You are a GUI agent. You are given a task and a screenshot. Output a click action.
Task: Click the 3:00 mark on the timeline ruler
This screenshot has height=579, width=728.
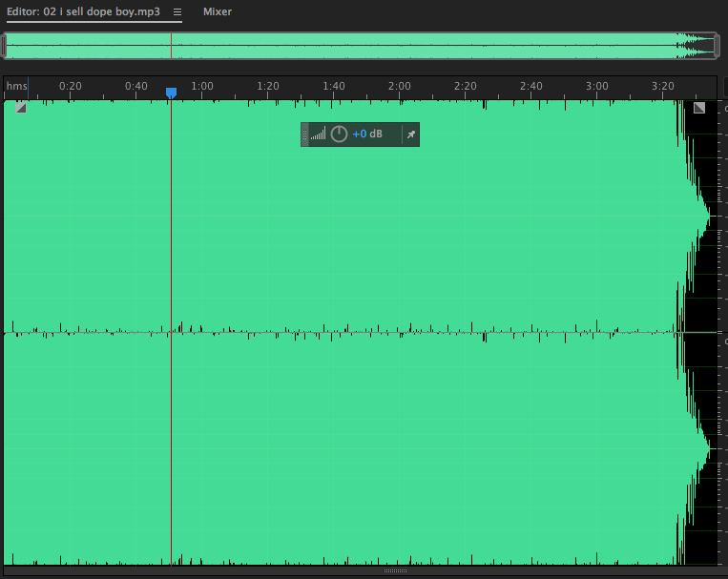(596, 86)
